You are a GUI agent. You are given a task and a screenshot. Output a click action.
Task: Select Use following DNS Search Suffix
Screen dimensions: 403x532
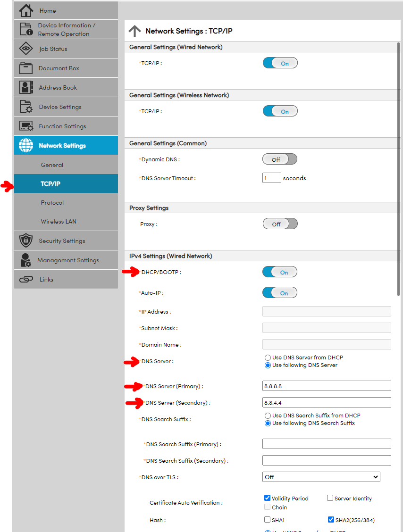click(x=268, y=424)
